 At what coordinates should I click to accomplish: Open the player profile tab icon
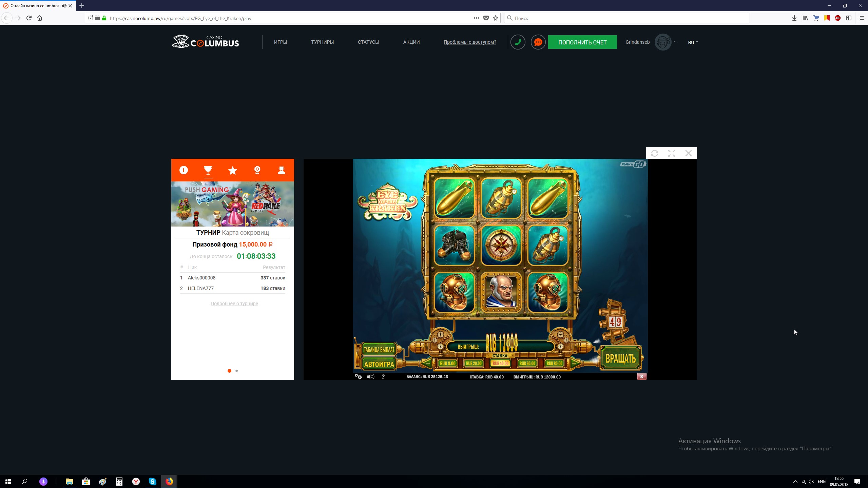282,170
